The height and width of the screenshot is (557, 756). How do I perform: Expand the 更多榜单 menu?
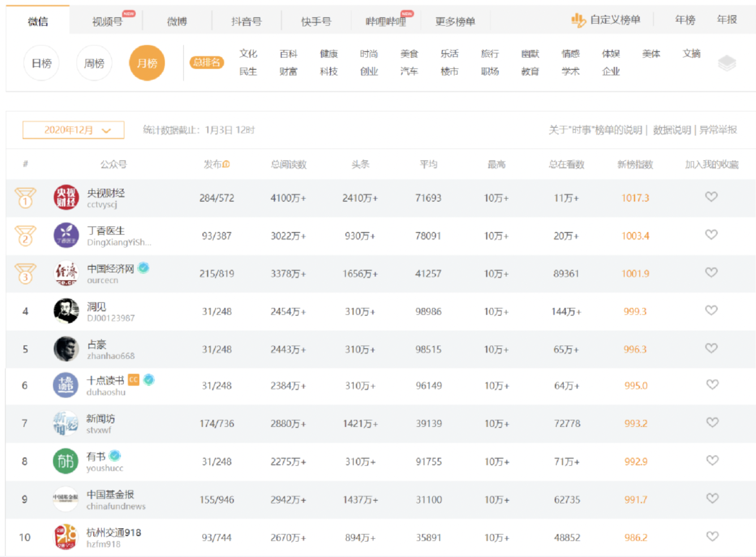point(456,22)
